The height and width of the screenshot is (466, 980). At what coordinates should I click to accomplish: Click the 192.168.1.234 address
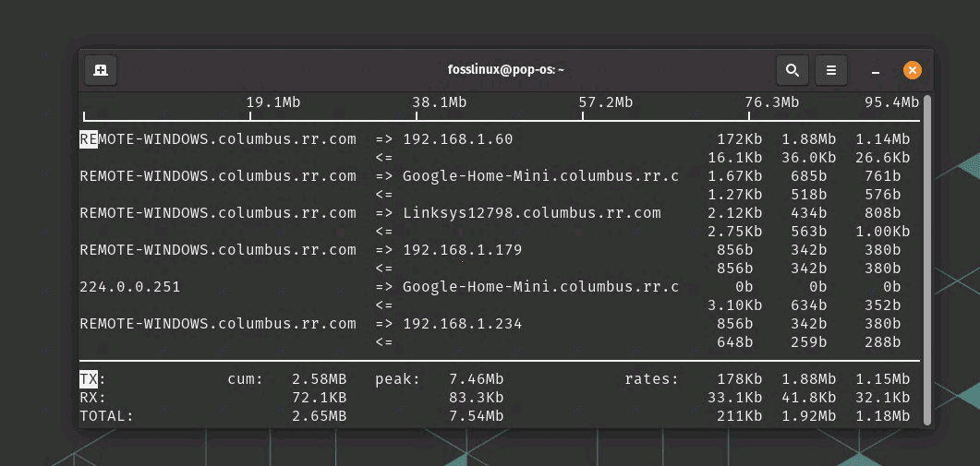point(462,324)
